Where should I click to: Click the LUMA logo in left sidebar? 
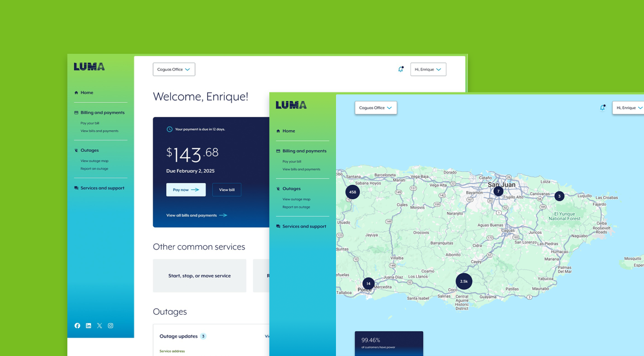click(x=89, y=67)
